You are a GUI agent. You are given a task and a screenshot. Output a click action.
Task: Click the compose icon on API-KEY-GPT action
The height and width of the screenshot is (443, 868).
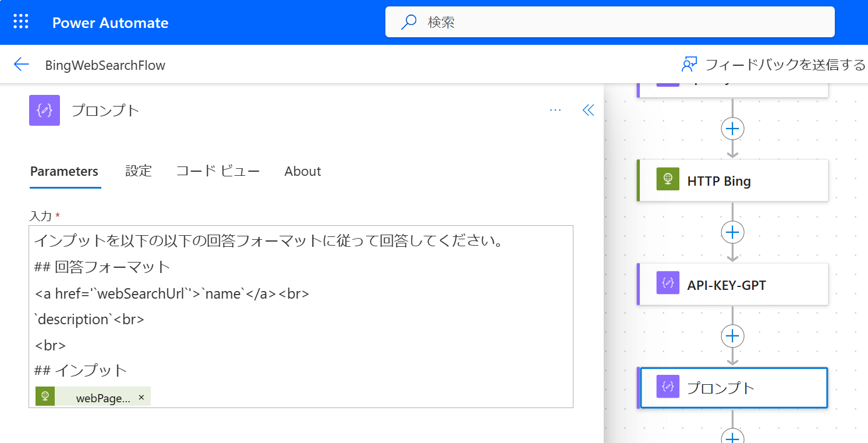[x=667, y=284]
